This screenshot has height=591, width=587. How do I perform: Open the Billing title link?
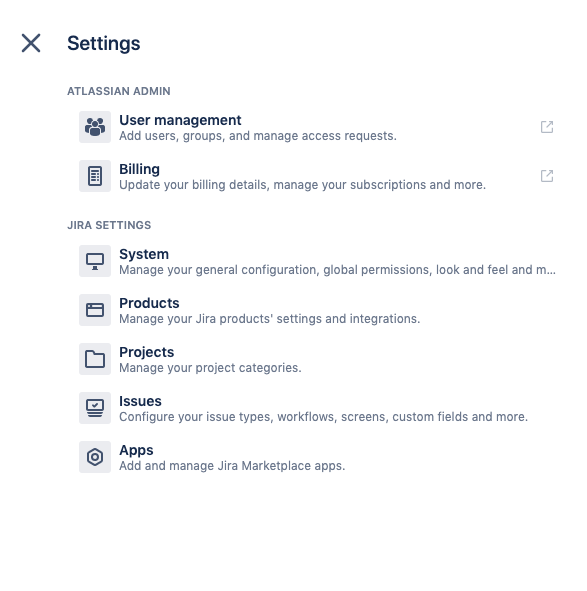[x=139, y=169]
